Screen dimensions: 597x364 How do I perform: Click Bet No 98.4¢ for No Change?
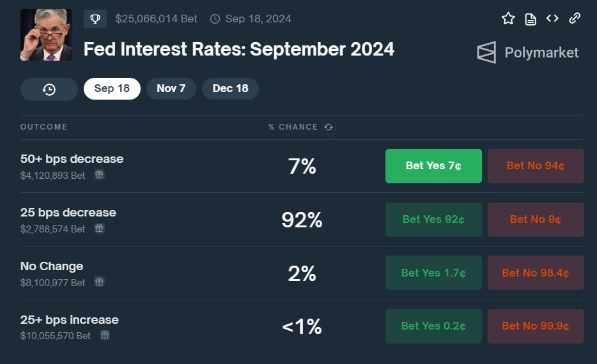tap(536, 273)
